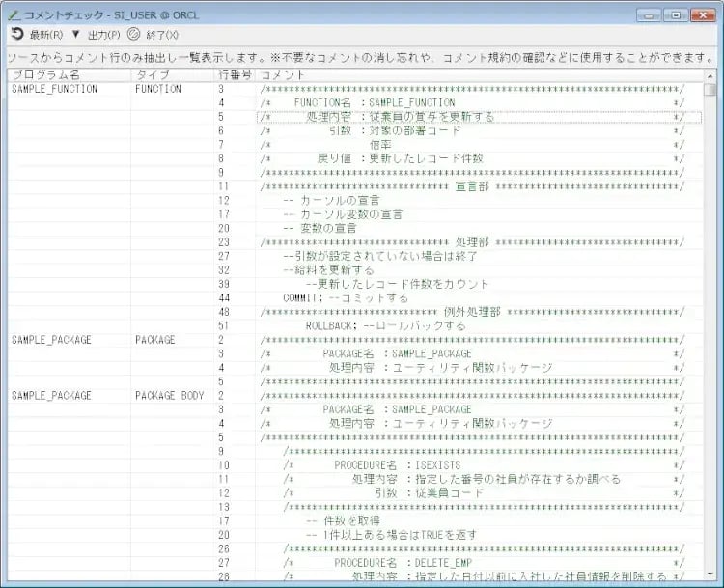Select the first SAMPLE_FUNCTION row
Image resolution: width=724 pixels, height=588 pixels.
tap(54, 89)
